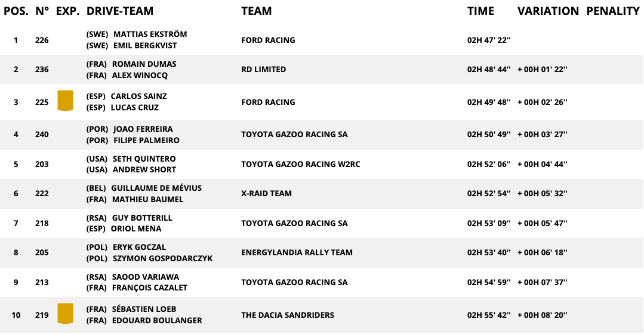Click the VARIATION column header
Viewport: 644px width, 334px height.
pos(548,11)
